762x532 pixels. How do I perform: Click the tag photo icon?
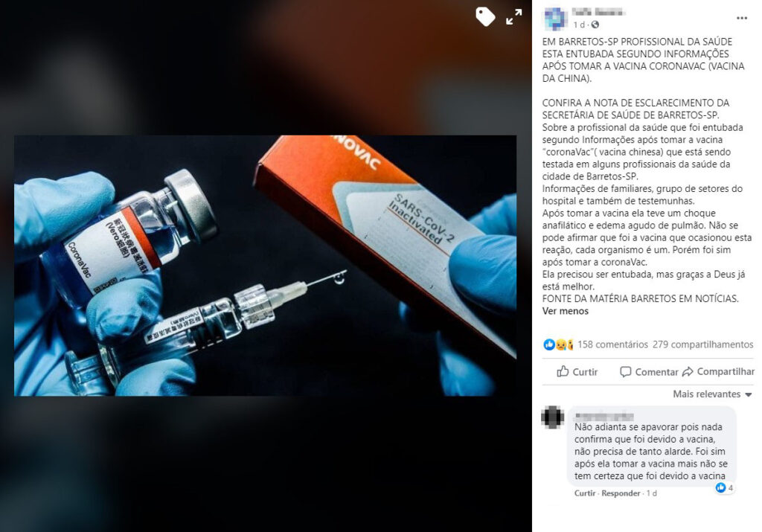(485, 16)
